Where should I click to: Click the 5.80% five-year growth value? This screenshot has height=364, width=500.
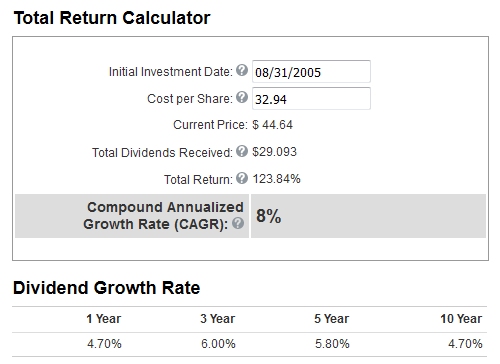332,344
